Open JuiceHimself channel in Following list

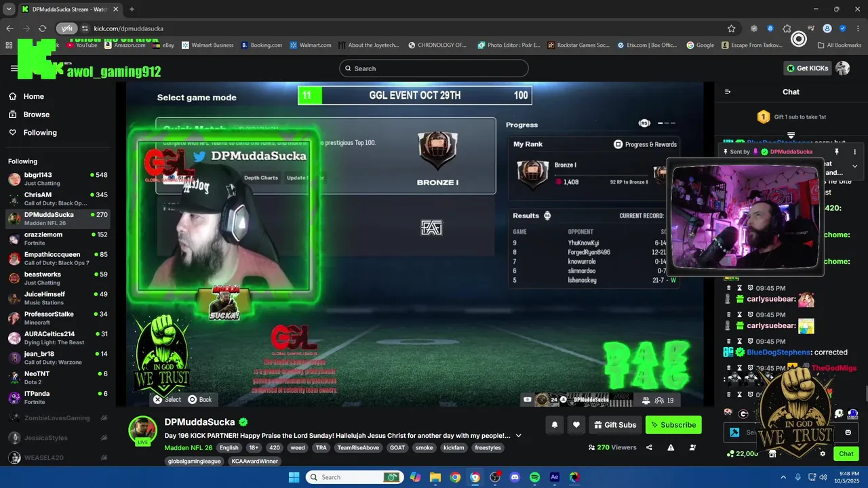pos(58,298)
